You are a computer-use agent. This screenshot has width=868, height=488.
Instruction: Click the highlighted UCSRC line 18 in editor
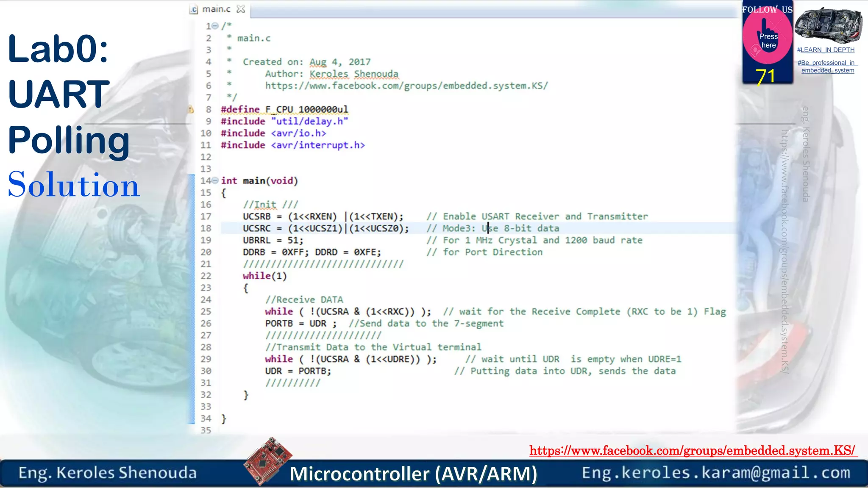point(325,228)
